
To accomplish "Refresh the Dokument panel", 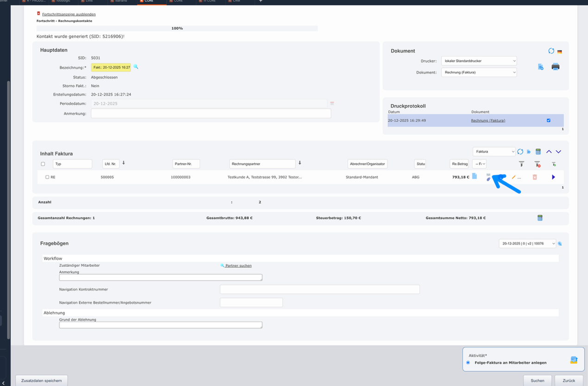I will [x=551, y=51].
